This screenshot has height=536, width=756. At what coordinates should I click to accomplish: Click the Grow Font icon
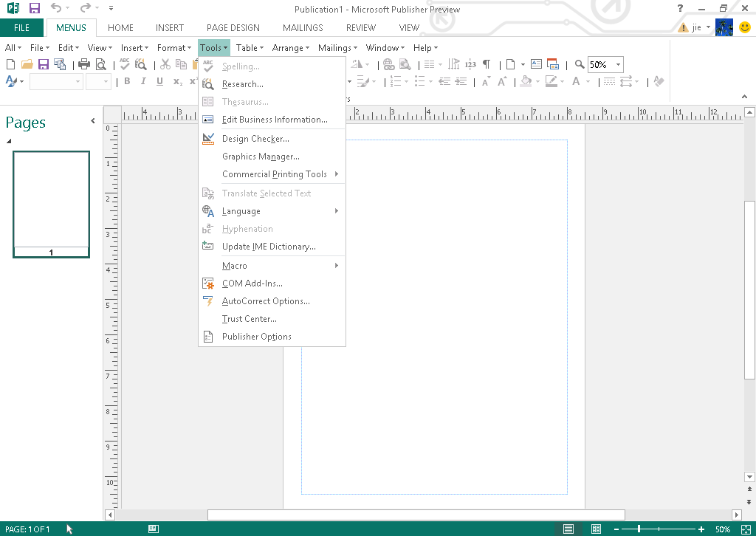pos(502,81)
